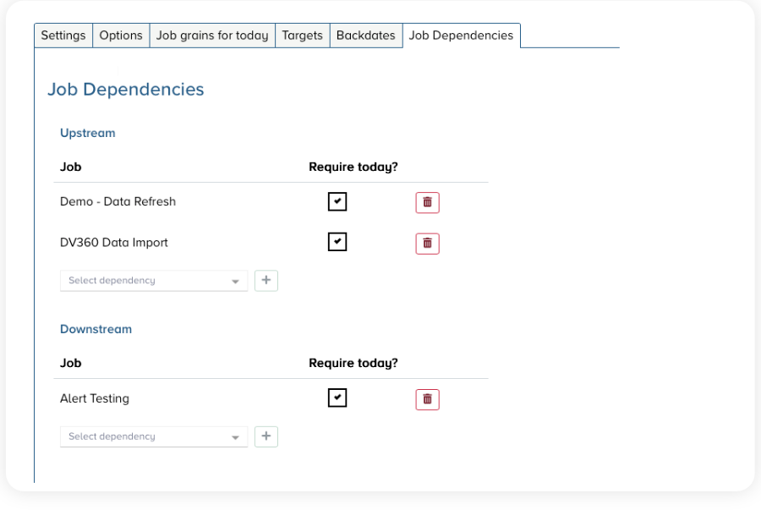Viewport: 761px width, 532px height.
Task: Click the Demo - Data Refresh job name
Action: pos(118,202)
